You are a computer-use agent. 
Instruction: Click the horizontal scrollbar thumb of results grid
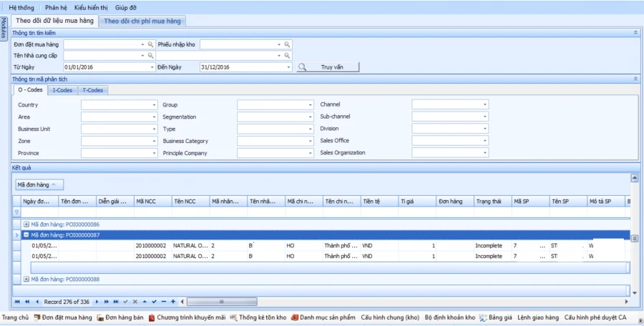pyautogui.click(x=222, y=302)
